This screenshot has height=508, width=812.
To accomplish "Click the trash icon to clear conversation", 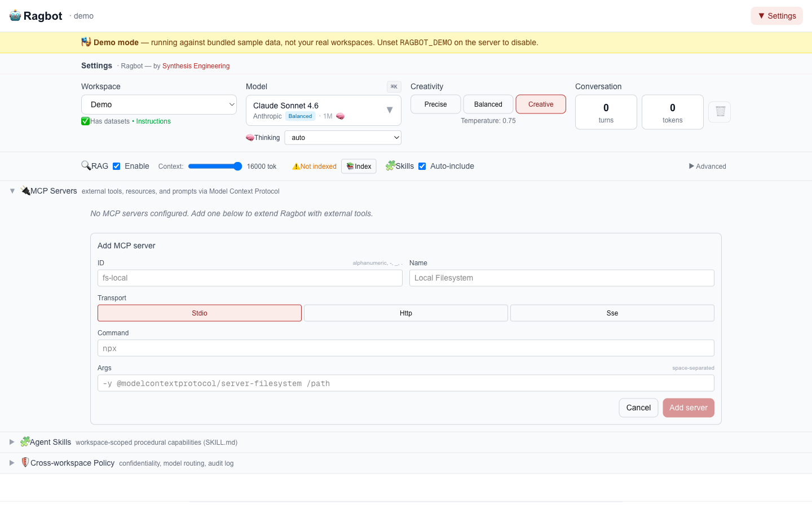I will 720,112.
